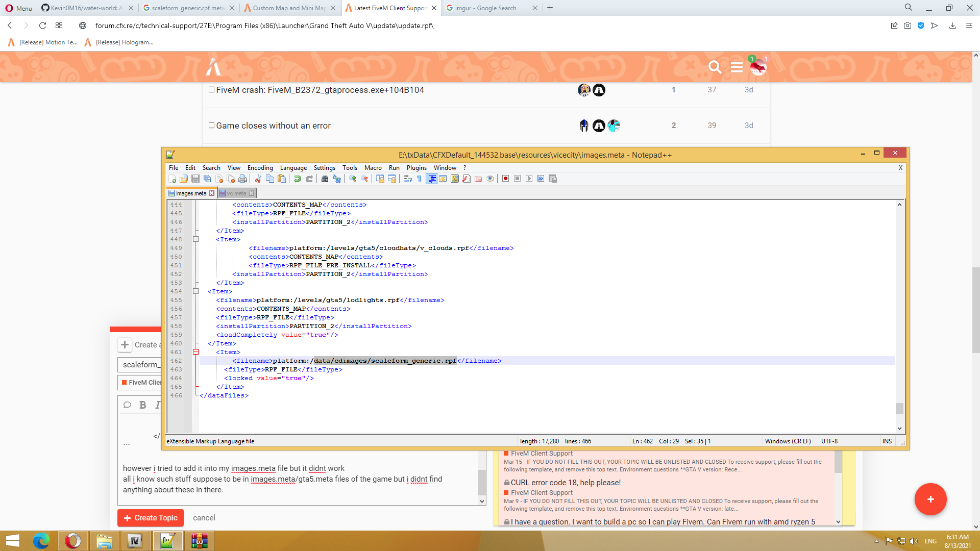The width and height of the screenshot is (980, 551).
Task: Click the Zoom Out magnifier icon
Action: 364,179
